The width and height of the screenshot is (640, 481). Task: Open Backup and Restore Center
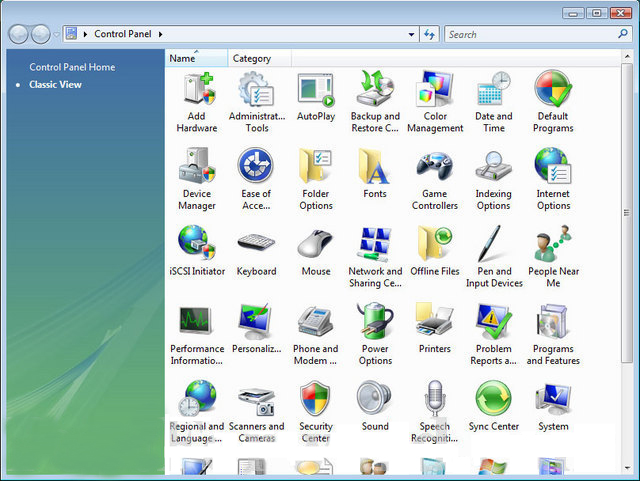click(x=375, y=102)
